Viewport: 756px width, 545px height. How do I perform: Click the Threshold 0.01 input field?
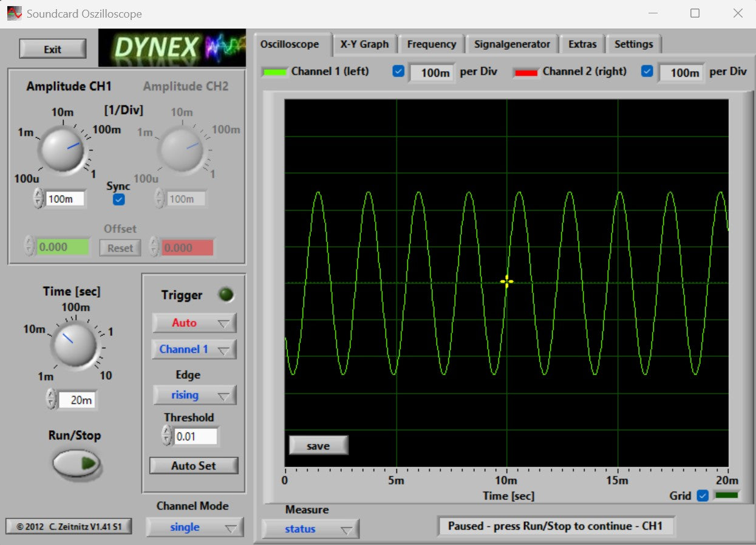[x=195, y=436]
